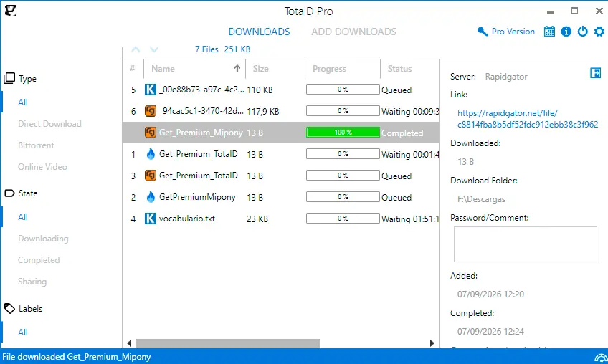Click scroll left arrow of download list
Image resolution: width=608 pixels, height=364 pixels.
click(129, 343)
